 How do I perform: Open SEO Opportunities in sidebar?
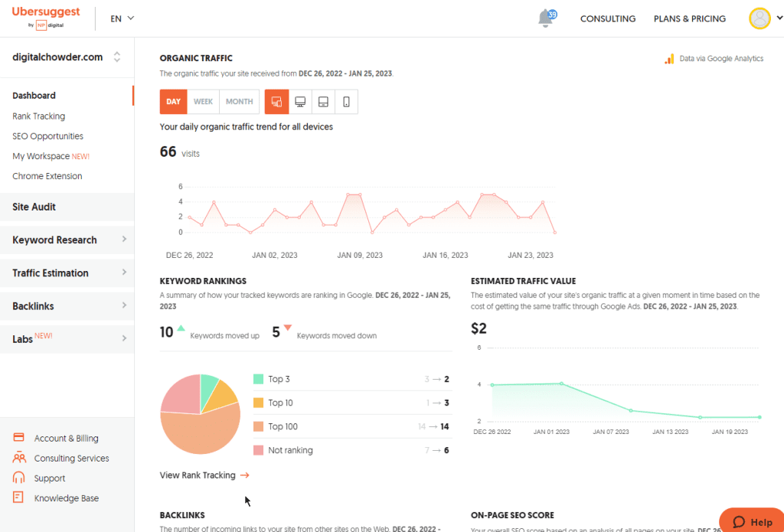pyautogui.click(x=47, y=136)
